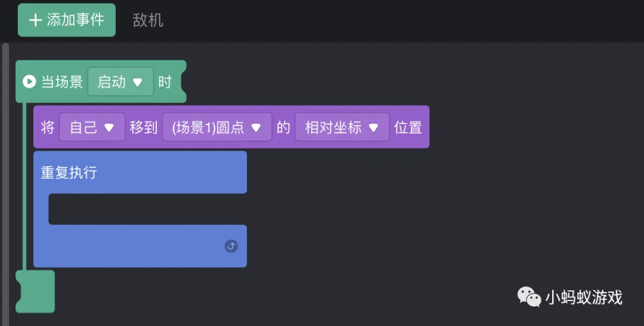The height and width of the screenshot is (326, 644).
Task: Click the green bottom cap of the event block
Action: (35, 291)
